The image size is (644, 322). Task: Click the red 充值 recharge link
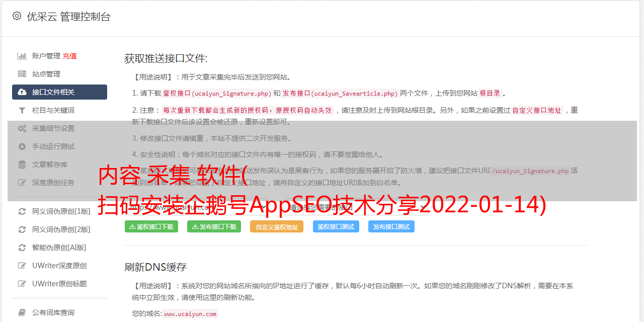[70, 56]
